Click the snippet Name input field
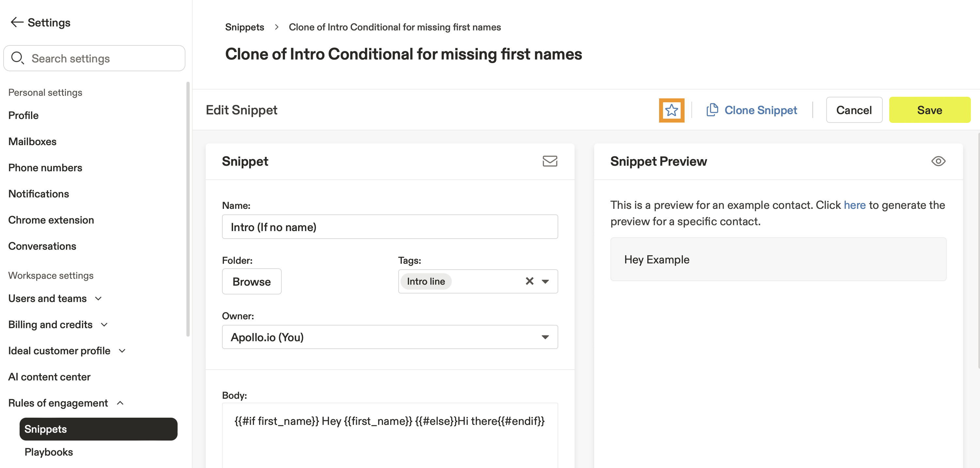Image resolution: width=980 pixels, height=468 pixels. (x=389, y=227)
